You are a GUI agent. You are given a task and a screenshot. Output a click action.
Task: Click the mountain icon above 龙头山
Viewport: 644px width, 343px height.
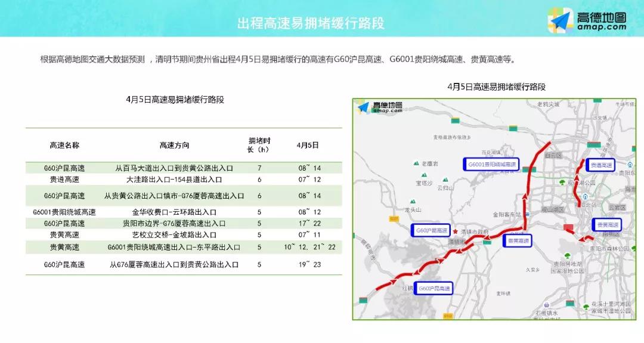pos(413,202)
